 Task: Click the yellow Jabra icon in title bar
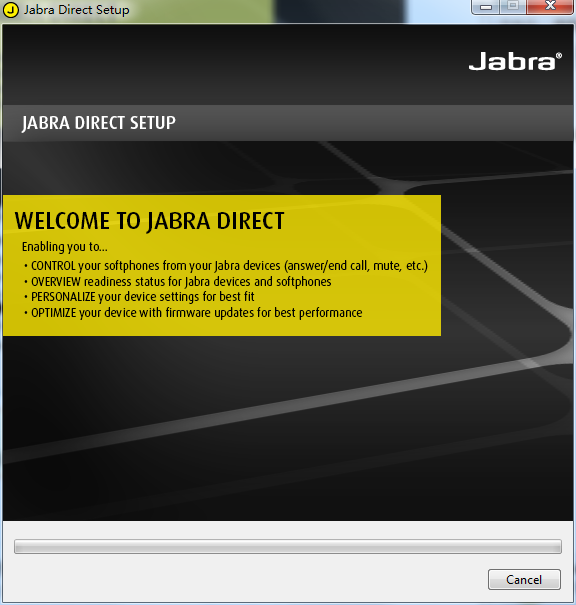[x=11, y=10]
